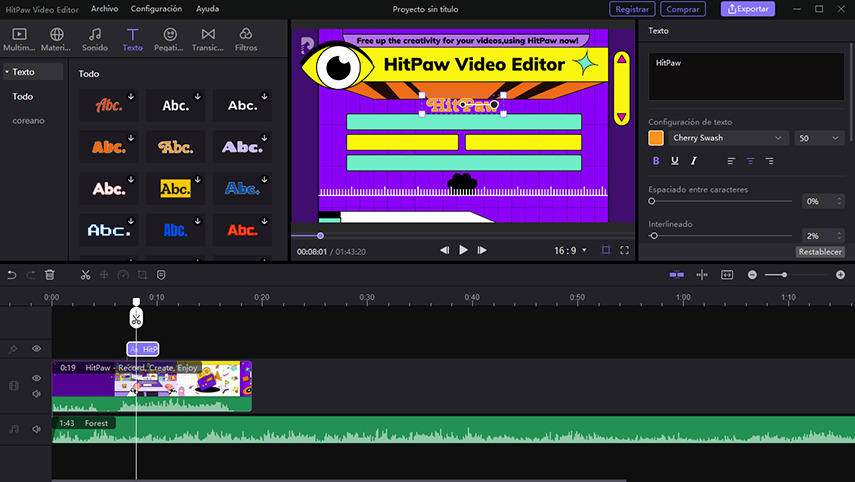Undo the last action in timeline toolbar
The width and height of the screenshot is (855, 482).
coord(11,275)
